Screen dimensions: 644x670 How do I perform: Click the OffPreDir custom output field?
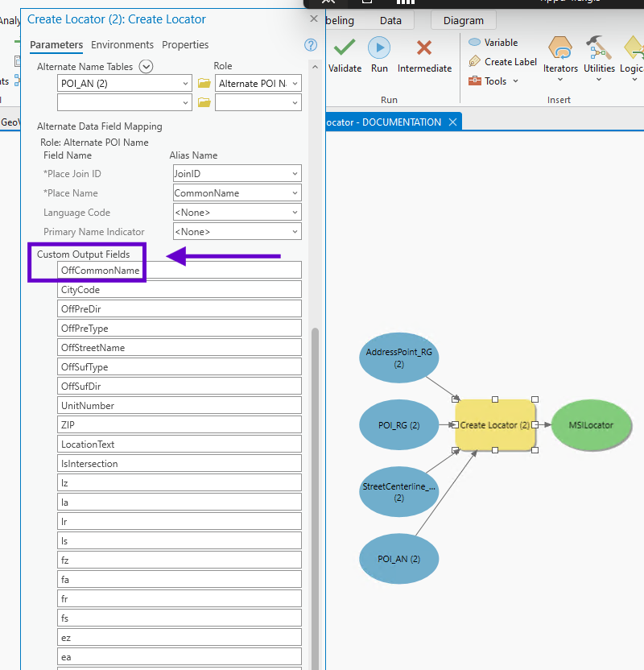coord(180,308)
